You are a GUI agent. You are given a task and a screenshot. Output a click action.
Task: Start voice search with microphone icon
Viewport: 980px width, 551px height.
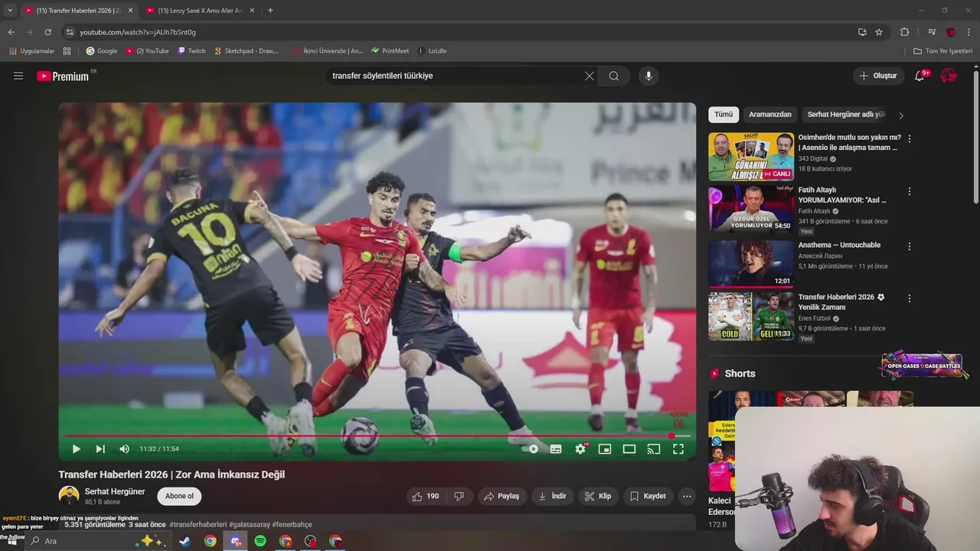(648, 76)
